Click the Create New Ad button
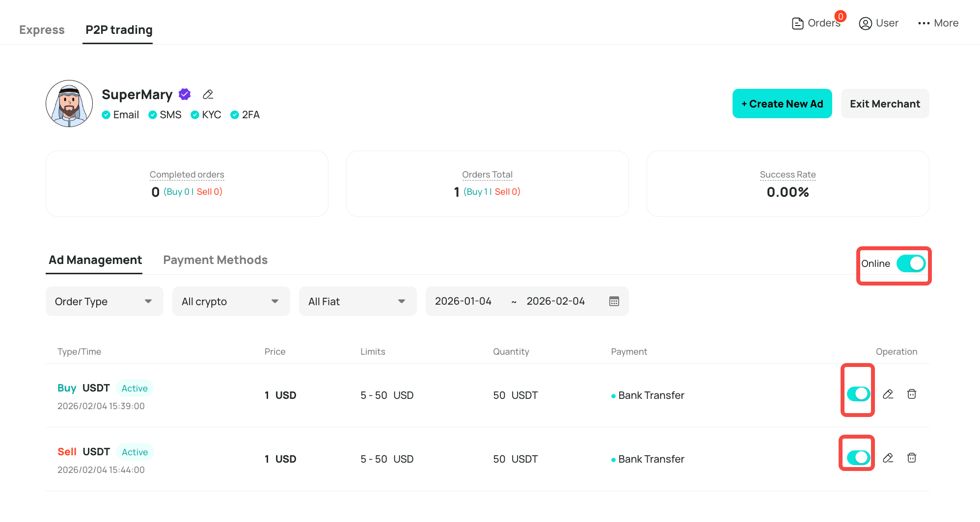The width and height of the screenshot is (980, 522). 782,104
